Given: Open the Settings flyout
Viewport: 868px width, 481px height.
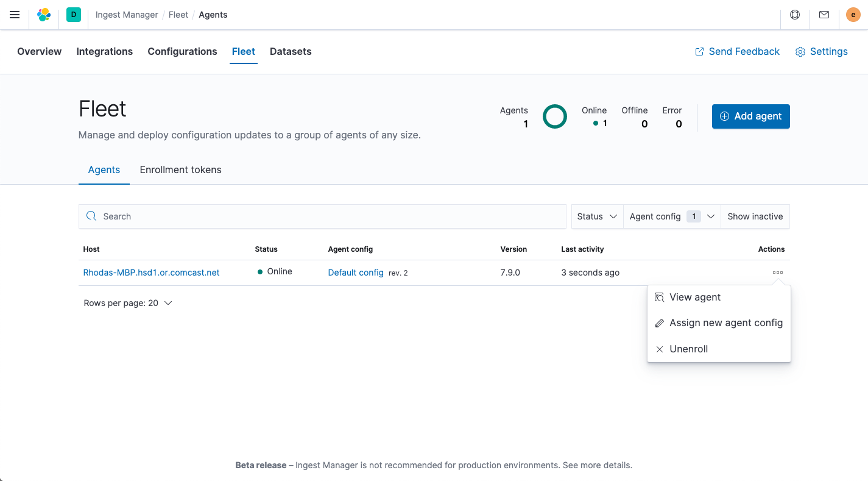Looking at the screenshot, I should coord(821,51).
